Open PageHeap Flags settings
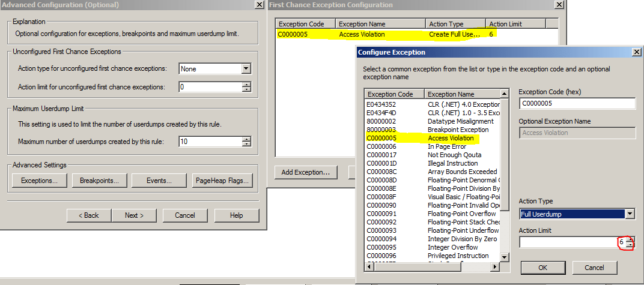The height and width of the screenshot is (285, 644). pyautogui.click(x=222, y=181)
